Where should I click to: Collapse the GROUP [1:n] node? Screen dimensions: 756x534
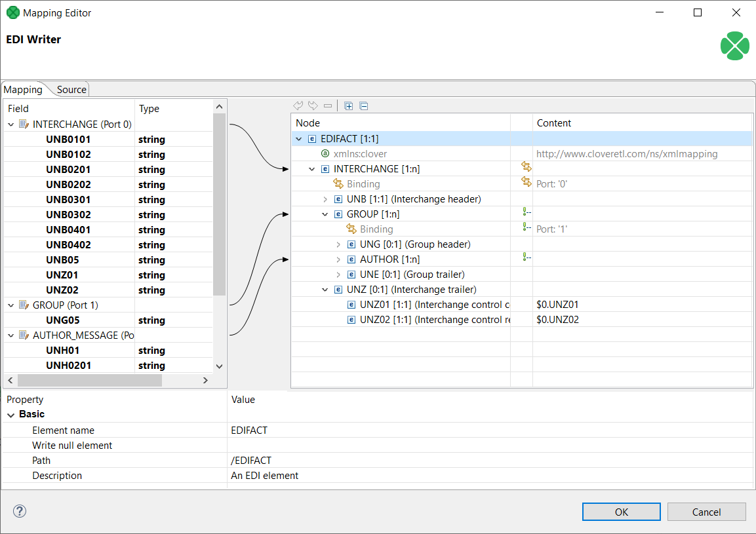click(x=324, y=214)
